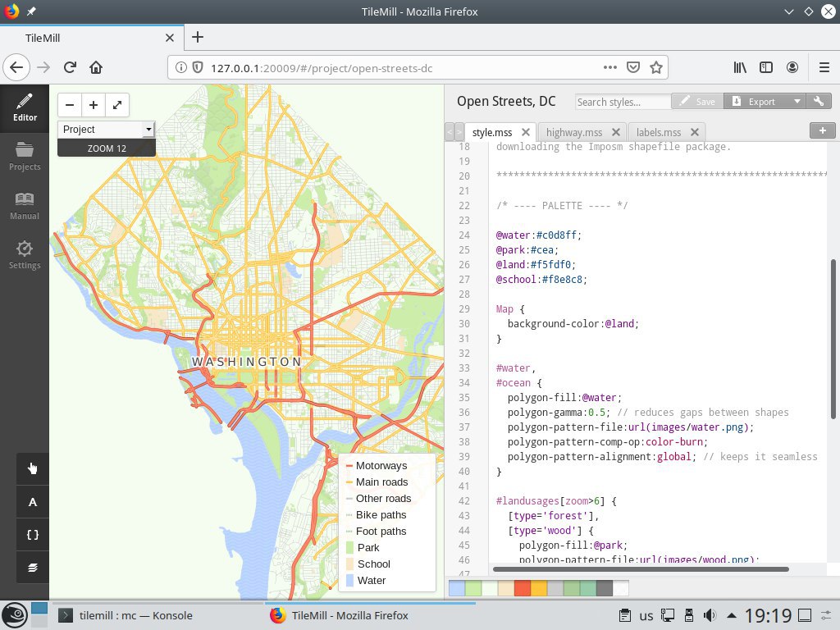This screenshot has width=840, height=630.
Task: Switch to the highway.mss tab
Action: pyautogui.click(x=573, y=132)
